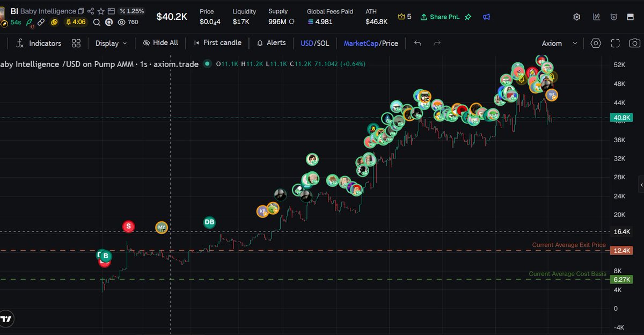Click the alarm clock plus icon

click(x=614, y=17)
